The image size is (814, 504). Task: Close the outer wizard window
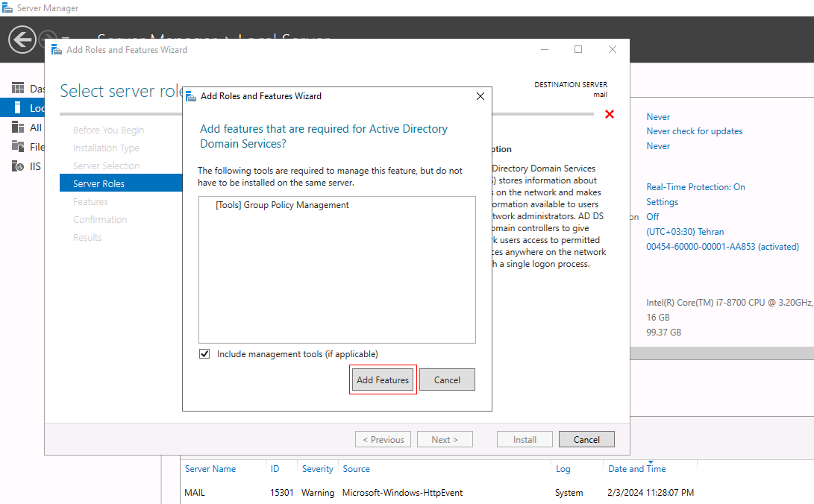[613, 50]
